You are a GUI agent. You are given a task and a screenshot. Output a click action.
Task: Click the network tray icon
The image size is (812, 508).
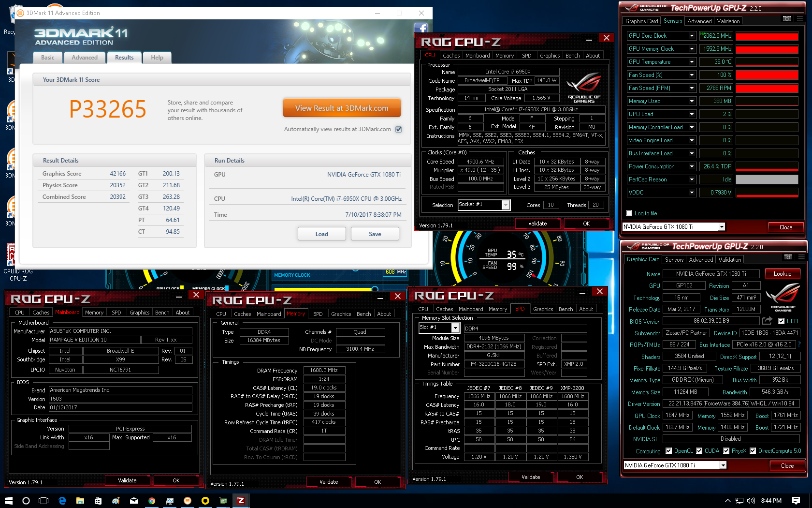(739, 501)
